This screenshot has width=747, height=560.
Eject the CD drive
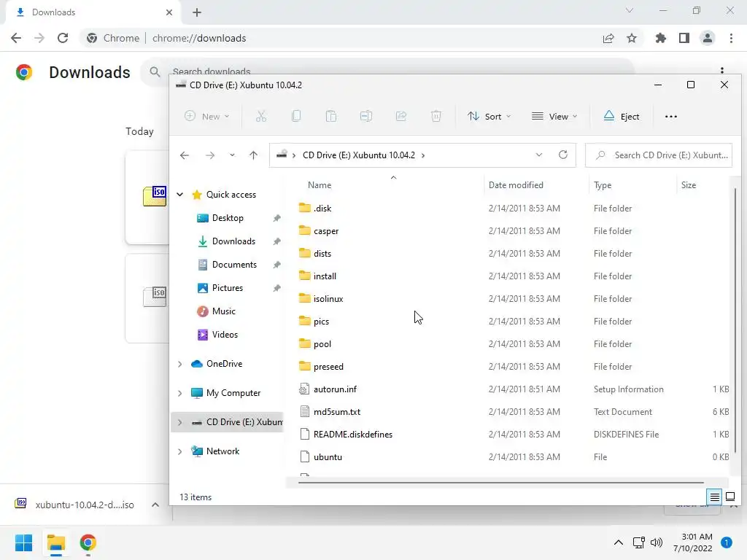(622, 116)
